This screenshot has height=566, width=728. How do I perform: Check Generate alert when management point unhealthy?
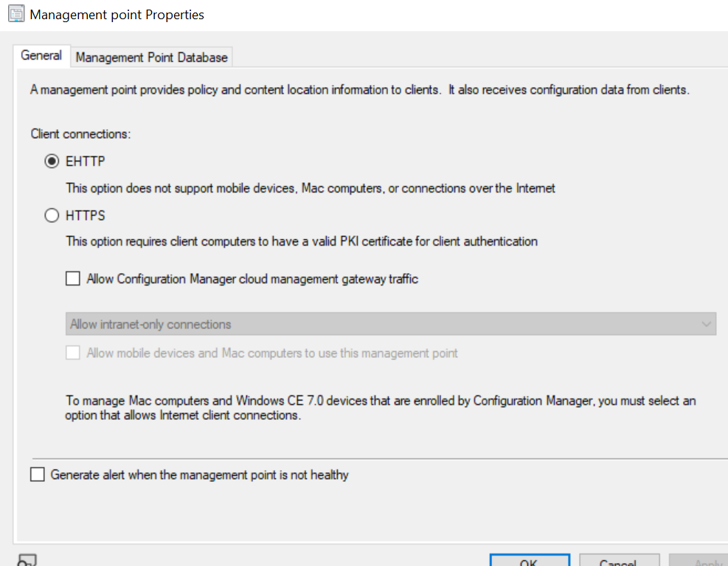tap(37, 474)
